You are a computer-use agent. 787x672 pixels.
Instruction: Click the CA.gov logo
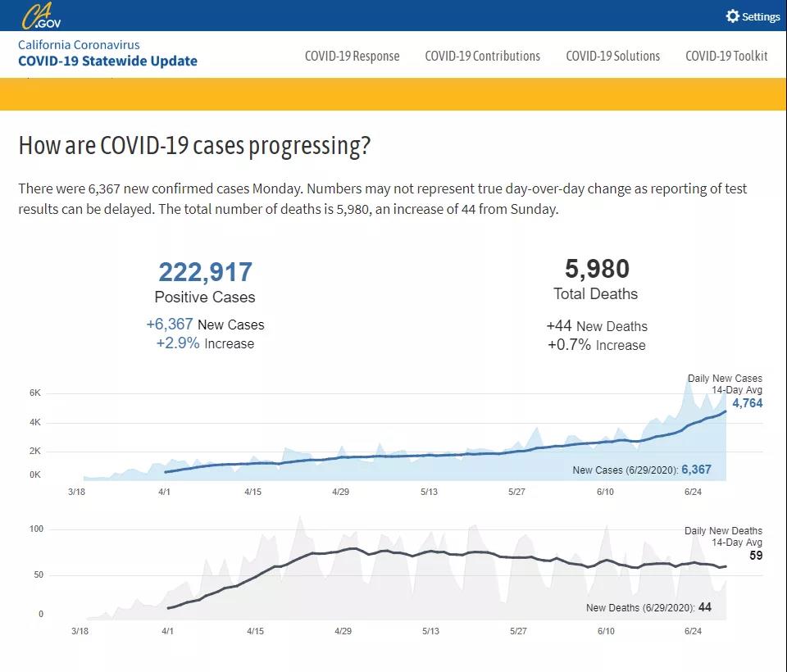[41, 16]
